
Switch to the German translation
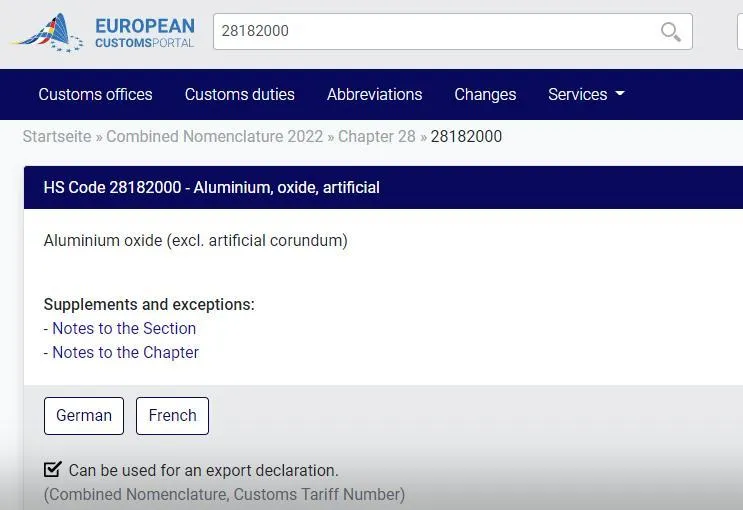84,416
